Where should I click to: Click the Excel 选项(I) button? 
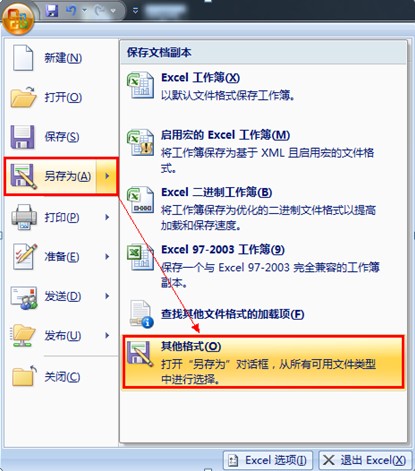pyautogui.click(x=268, y=460)
